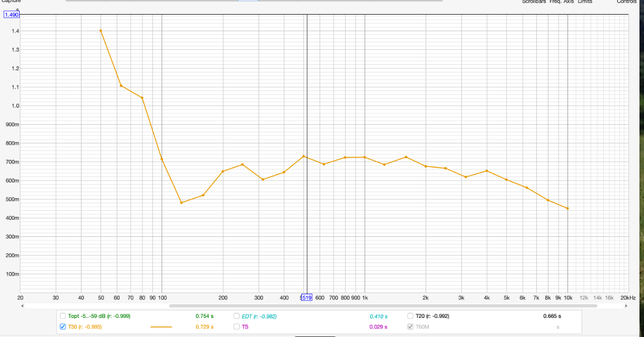The image size is (644, 337).
Task: Click the Capture graph button
Action: tap(10, 2)
